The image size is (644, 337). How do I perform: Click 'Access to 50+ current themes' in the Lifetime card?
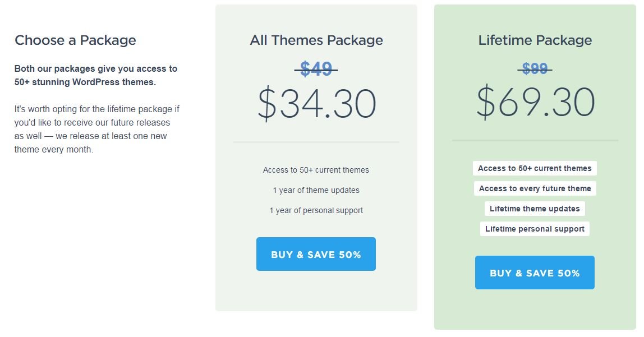(x=535, y=168)
